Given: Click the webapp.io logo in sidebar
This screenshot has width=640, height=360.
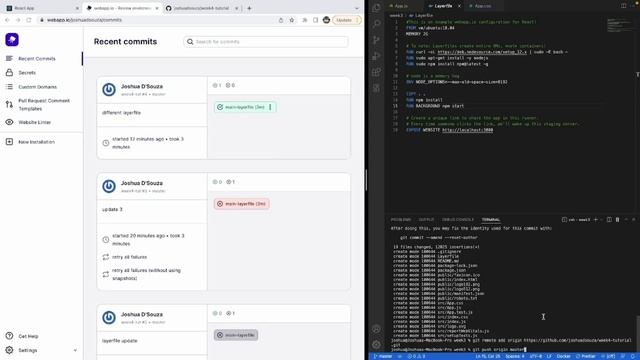Looking at the screenshot, I should (12, 40).
